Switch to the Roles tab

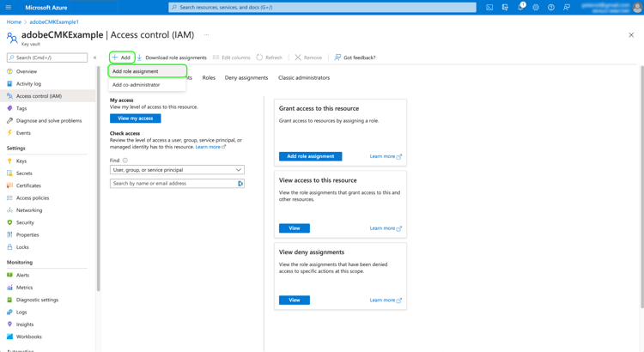click(x=209, y=77)
